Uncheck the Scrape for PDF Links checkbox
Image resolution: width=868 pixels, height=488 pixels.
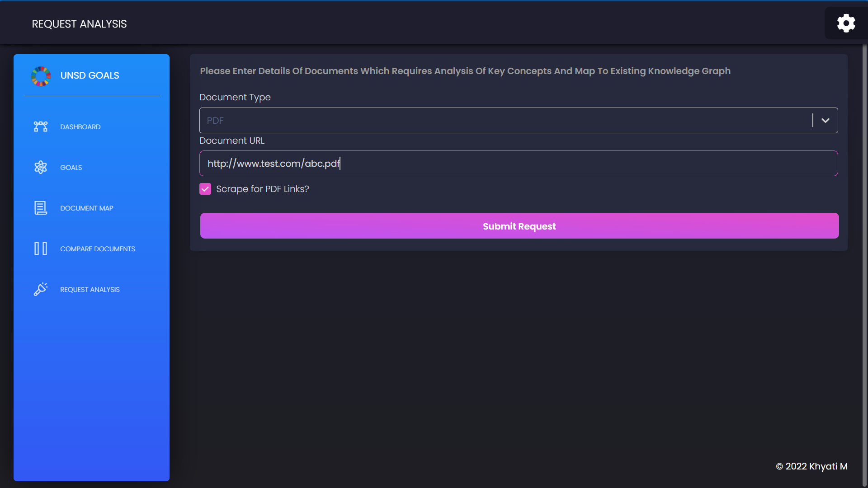click(205, 189)
